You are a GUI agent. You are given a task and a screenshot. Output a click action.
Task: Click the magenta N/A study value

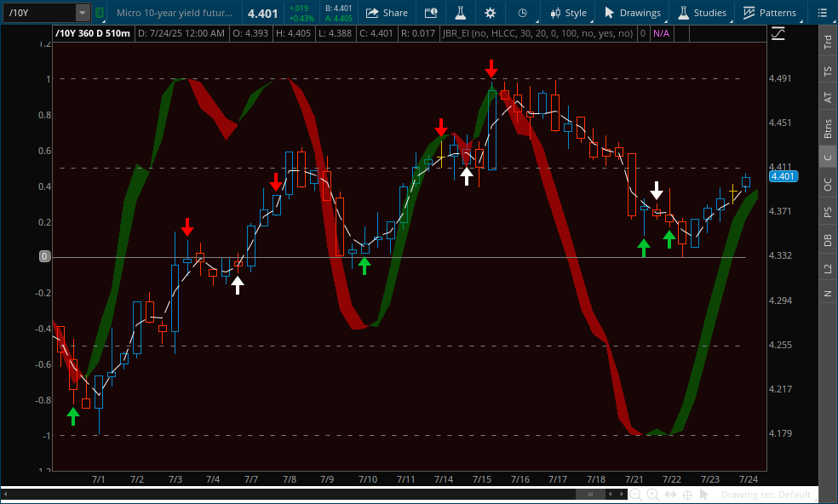[661, 33]
